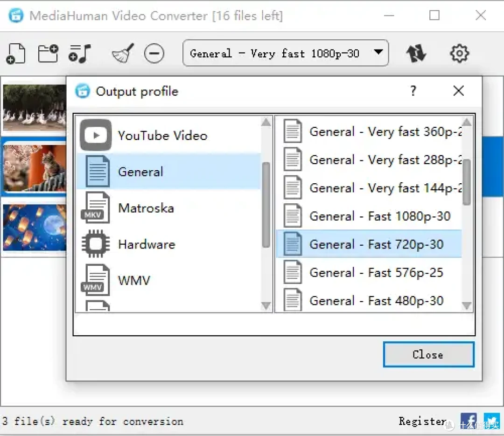This screenshot has height=436, width=504.
Task: Maximize the MediaHuman Video Converter window
Action: 434,15
